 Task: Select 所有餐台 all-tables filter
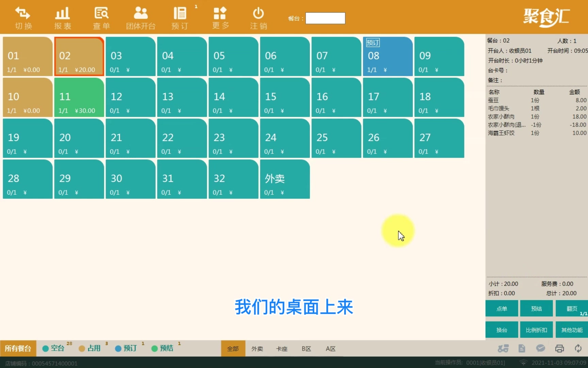coord(18,348)
